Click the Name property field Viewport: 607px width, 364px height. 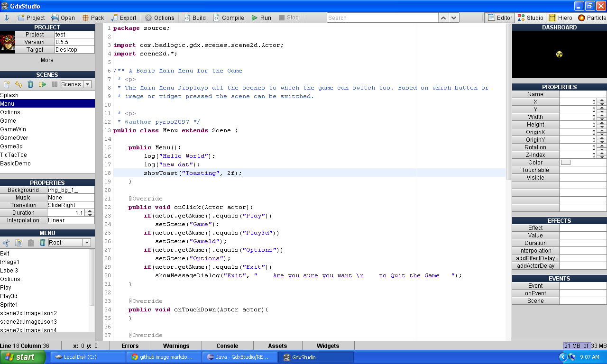[583, 94]
